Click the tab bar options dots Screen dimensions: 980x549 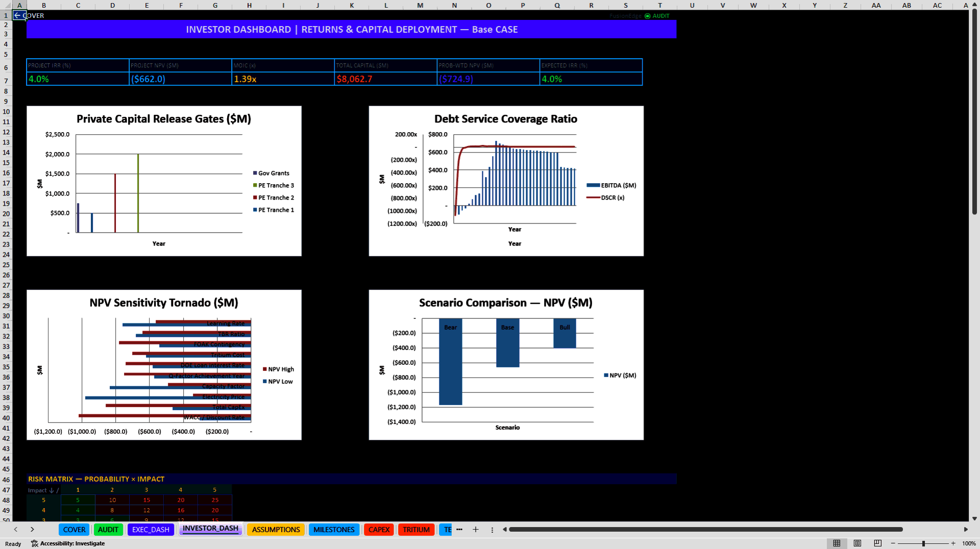(492, 530)
